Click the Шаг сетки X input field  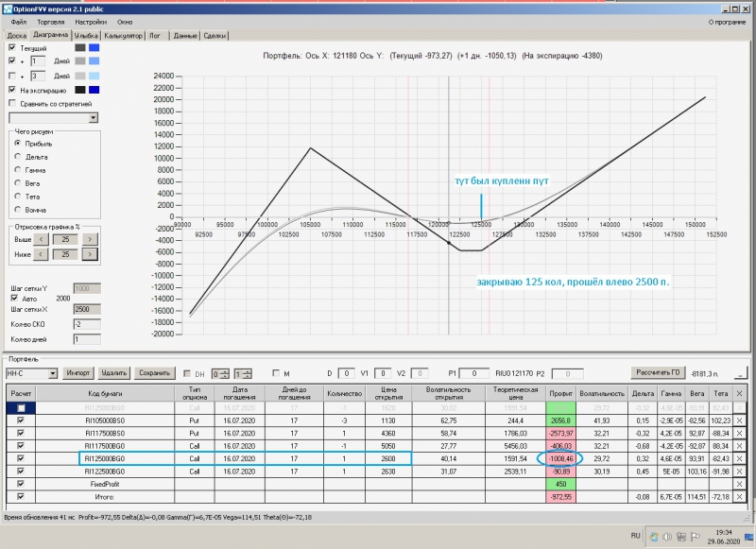pyautogui.click(x=87, y=309)
